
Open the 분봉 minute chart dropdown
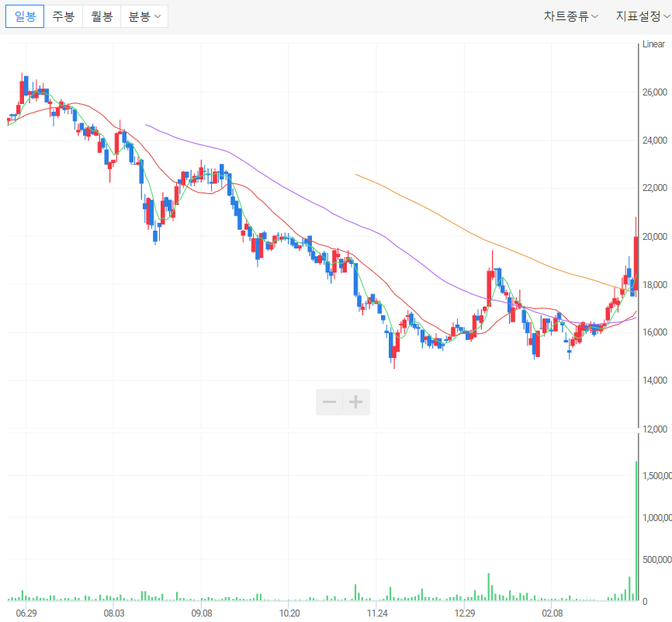tap(144, 16)
